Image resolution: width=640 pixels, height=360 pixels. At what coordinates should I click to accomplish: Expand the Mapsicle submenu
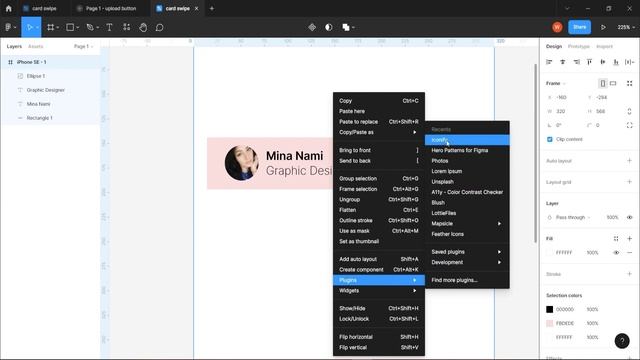[467, 224]
